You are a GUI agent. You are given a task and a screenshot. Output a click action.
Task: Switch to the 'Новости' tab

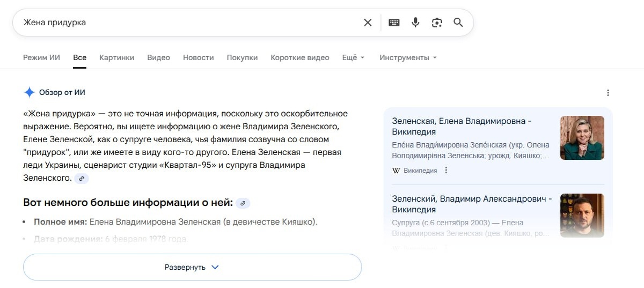point(198,57)
